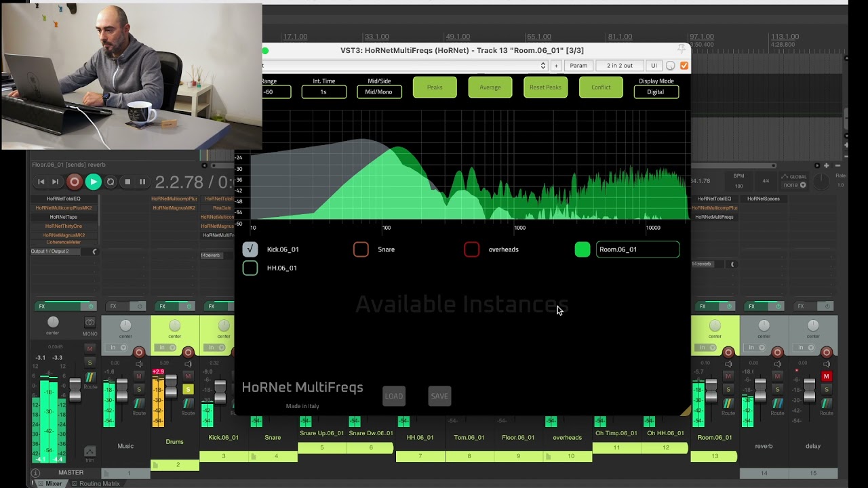Skip to project end in transport
Viewport: 868px width, 488px height.
[56, 182]
